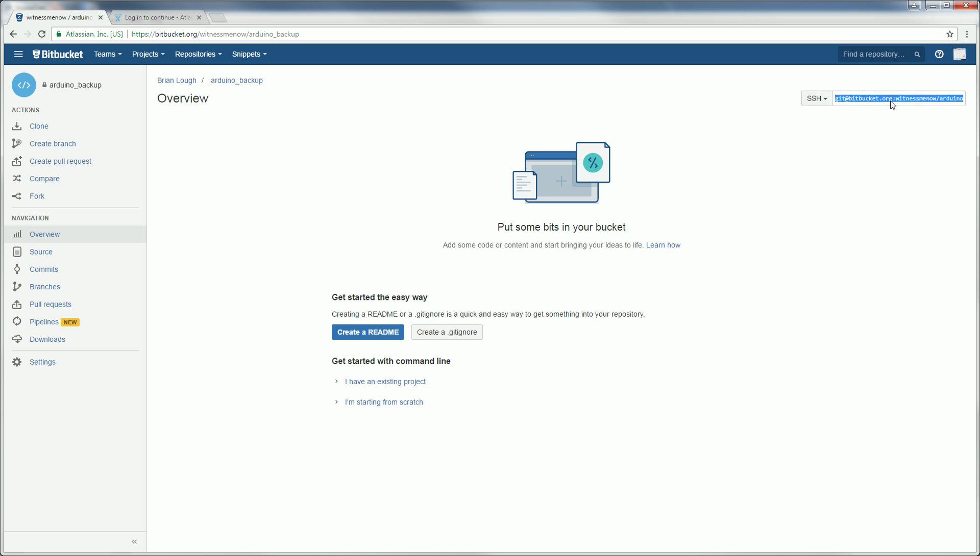The image size is (980, 556).
Task: Expand 'I'm starting from scratch' section
Action: pos(383,402)
